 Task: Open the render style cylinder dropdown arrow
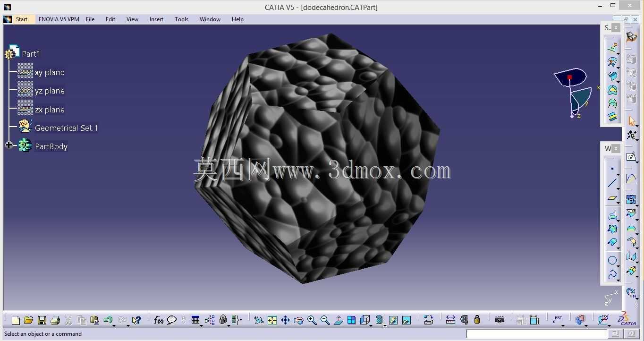385,325
